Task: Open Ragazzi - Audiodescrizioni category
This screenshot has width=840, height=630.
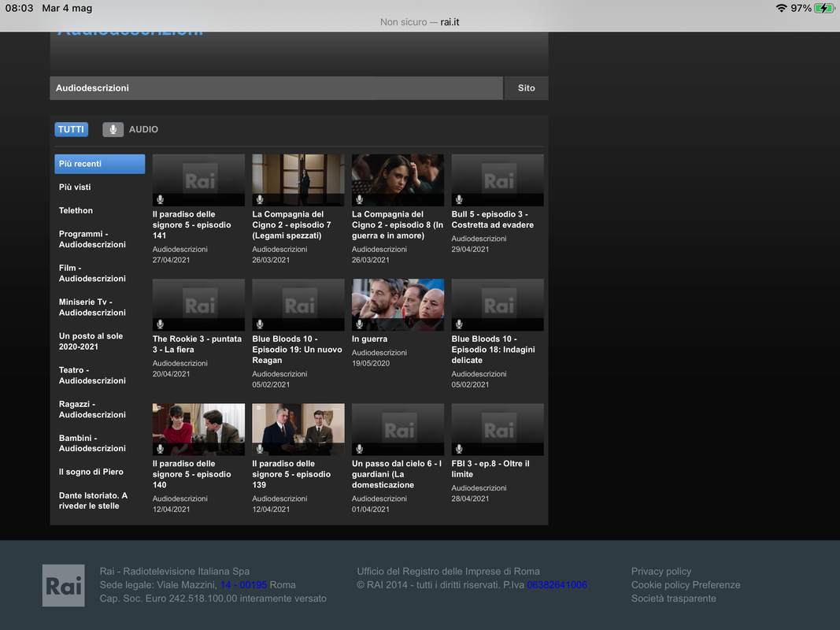Action: tap(92, 409)
